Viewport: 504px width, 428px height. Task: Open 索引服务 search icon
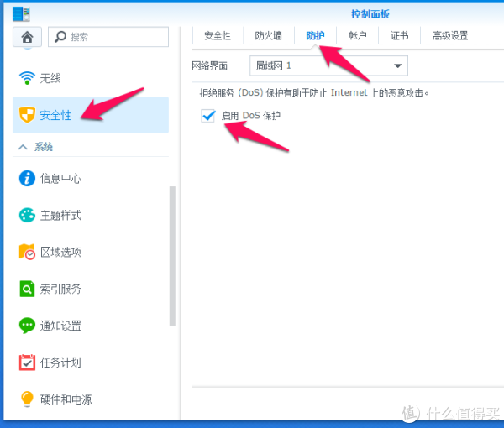point(27,289)
